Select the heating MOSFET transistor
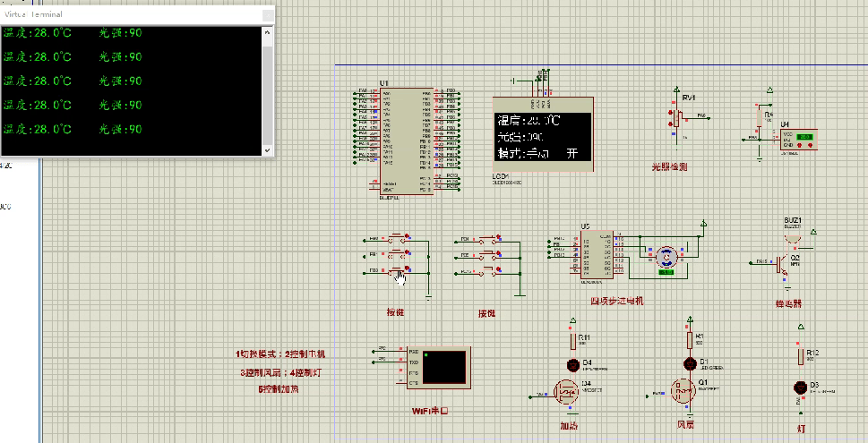Image resolution: width=868 pixels, height=443 pixels. 567,391
